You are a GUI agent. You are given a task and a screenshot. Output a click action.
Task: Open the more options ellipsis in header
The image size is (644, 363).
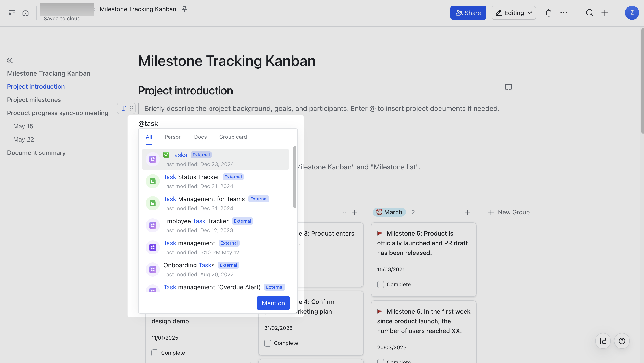(564, 13)
